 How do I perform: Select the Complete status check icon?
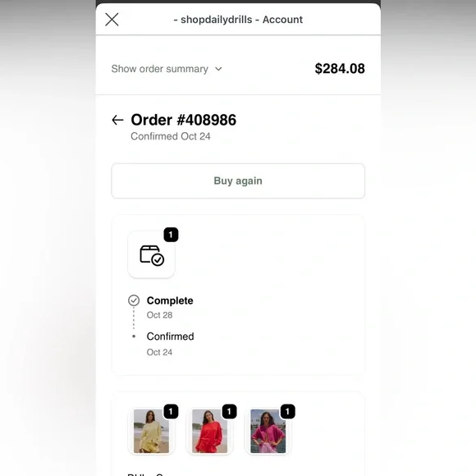134,300
